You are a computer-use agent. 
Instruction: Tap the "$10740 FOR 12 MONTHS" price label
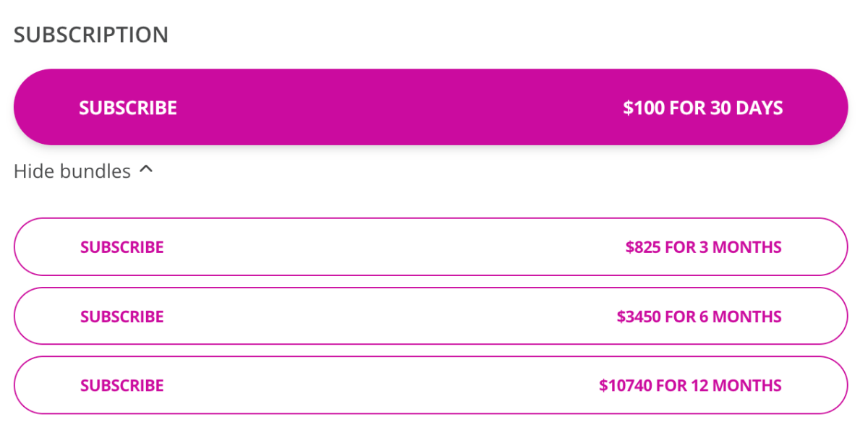point(690,385)
